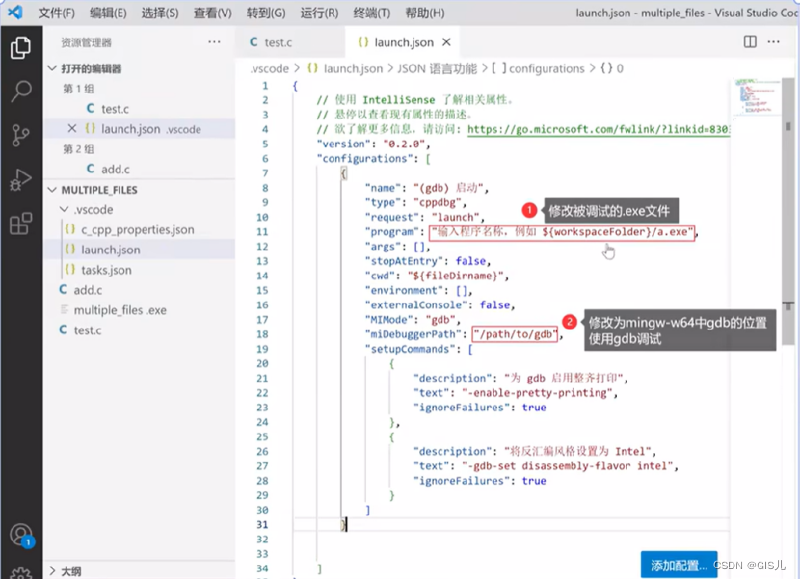This screenshot has height=580, width=800.
Task: Click the editor vertical scrollbar
Action: point(788,214)
